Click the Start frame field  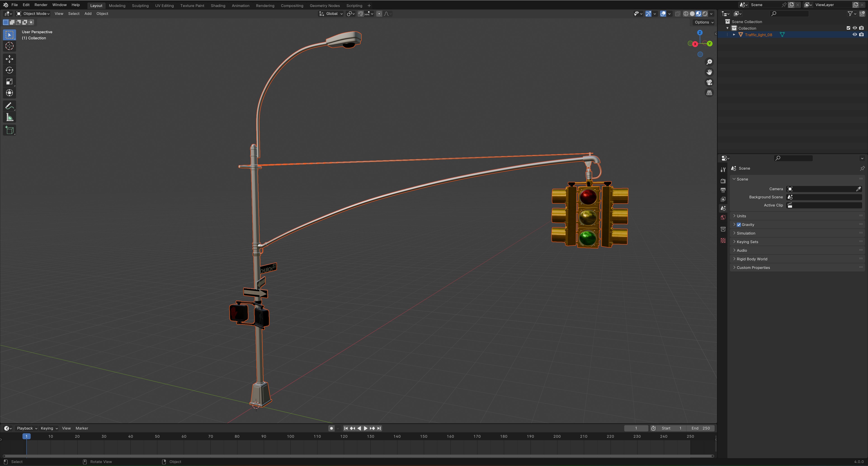point(672,428)
